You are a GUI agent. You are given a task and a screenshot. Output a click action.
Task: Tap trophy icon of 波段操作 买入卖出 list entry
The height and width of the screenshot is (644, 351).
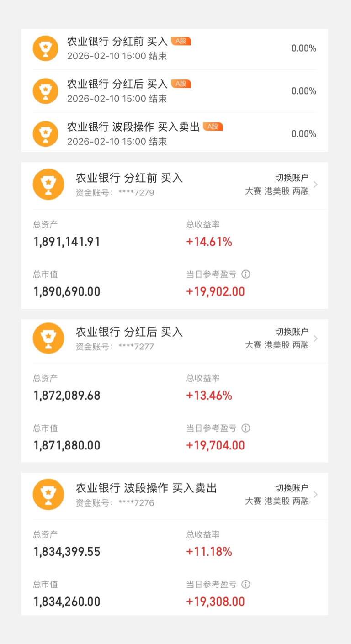pos(45,134)
